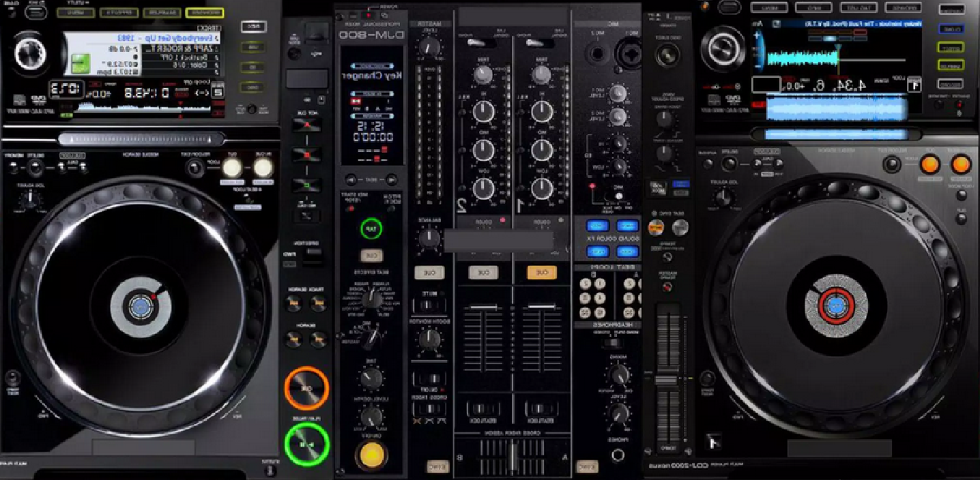
Task: Click the beat effect LEVEL/DEPTH knob
Action: tap(371, 416)
